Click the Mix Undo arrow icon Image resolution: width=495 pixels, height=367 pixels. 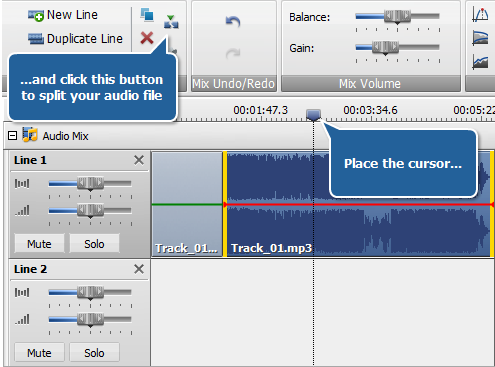(233, 22)
